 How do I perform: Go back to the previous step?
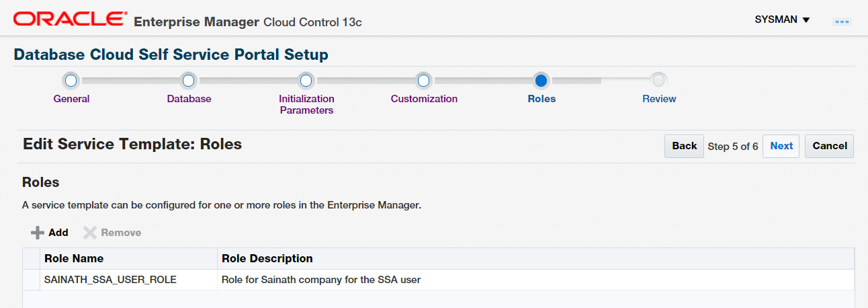click(684, 146)
